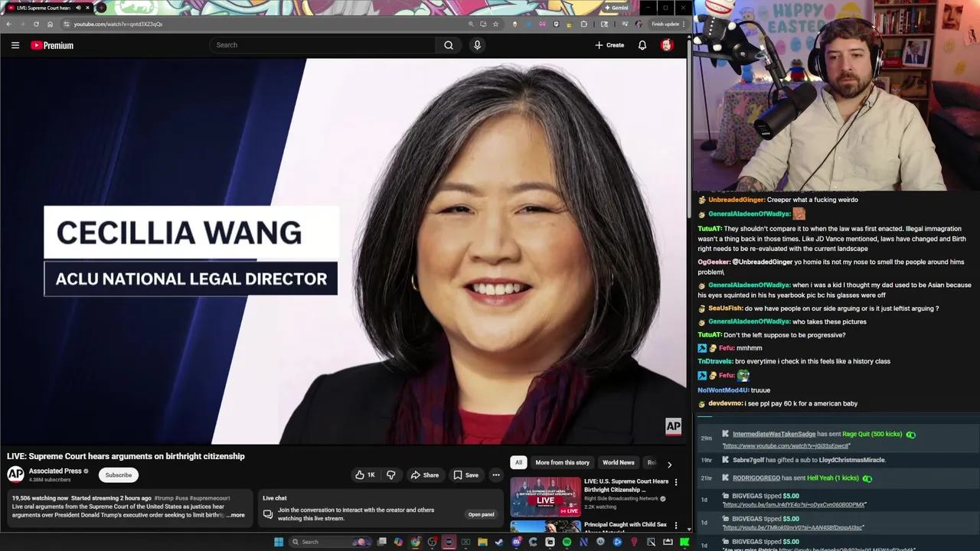Open Spotify from the taskbar
Image resolution: width=980 pixels, height=551 pixels.
567,542
